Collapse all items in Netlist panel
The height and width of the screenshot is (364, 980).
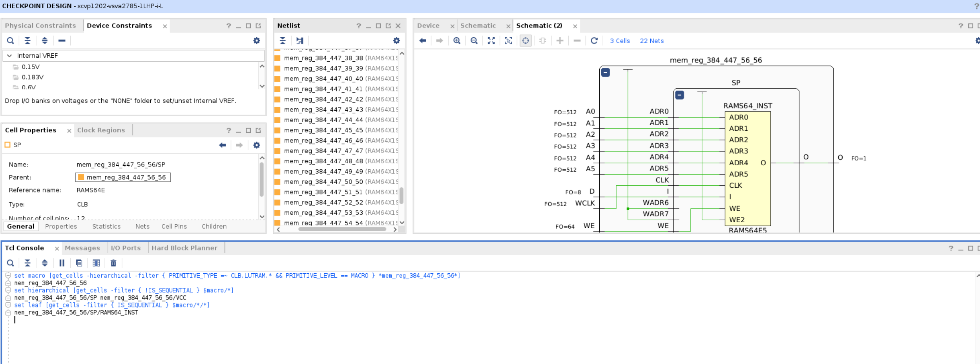click(x=283, y=41)
